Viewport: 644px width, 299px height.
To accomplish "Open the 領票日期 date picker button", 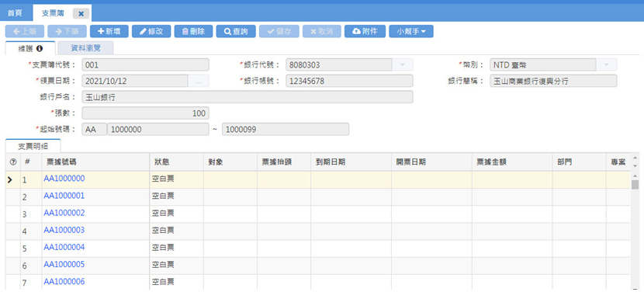I will [199, 81].
